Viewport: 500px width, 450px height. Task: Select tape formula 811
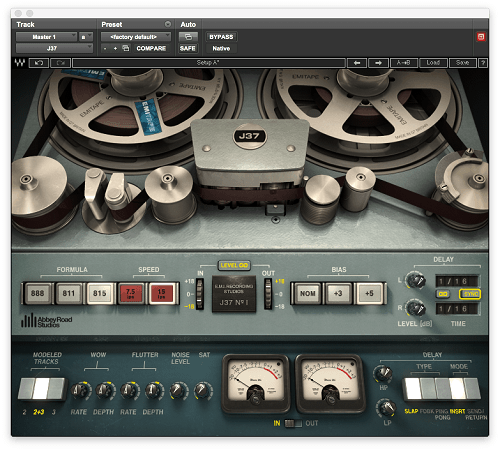click(69, 293)
